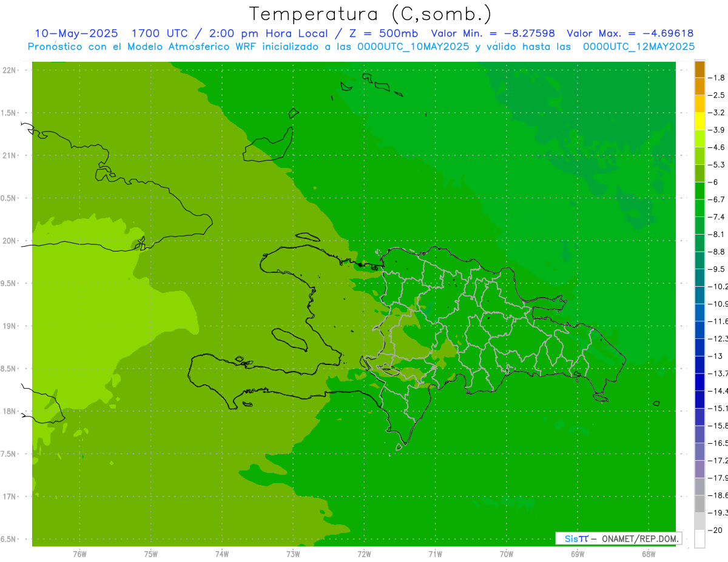Click the 68W longitude axis label

pos(648,554)
